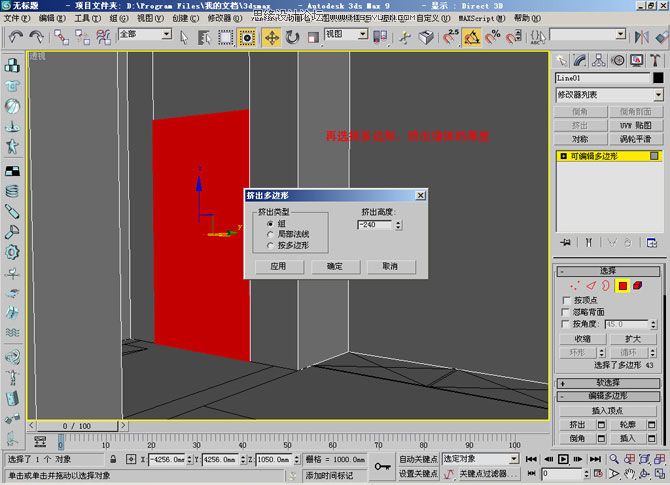670x485 pixels.
Task: Click the Mirror tool icon
Action: pos(641,38)
